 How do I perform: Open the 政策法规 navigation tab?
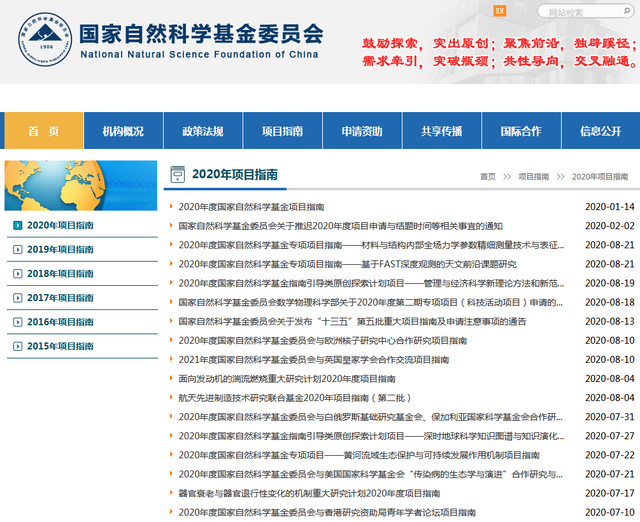(x=203, y=131)
